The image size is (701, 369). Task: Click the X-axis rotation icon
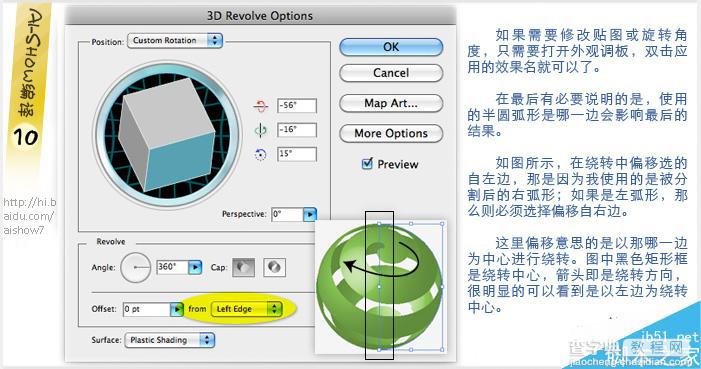pos(261,106)
